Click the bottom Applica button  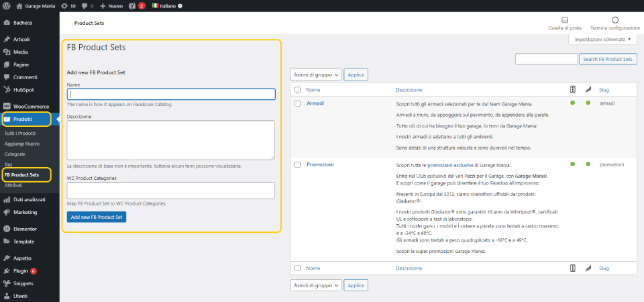click(356, 285)
